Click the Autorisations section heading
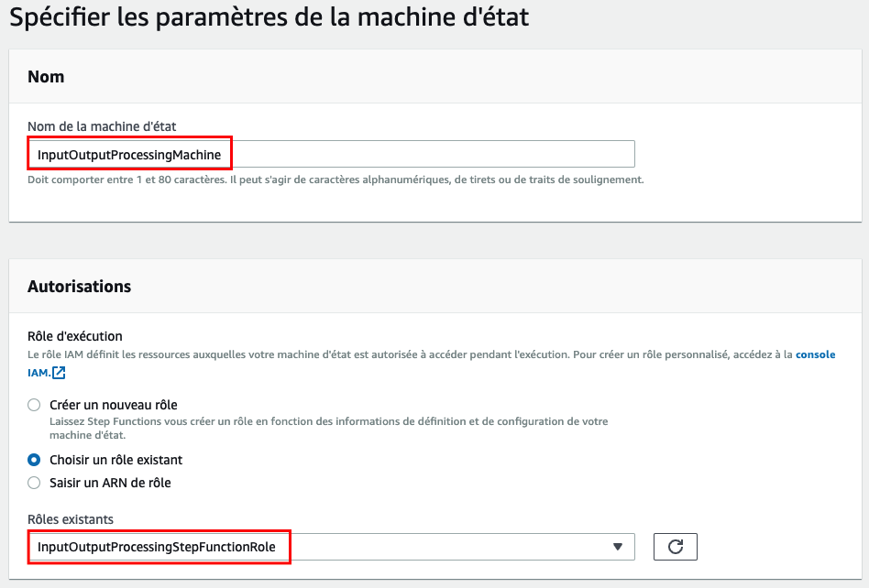This screenshot has height=588, width=869. pos(79,287)
